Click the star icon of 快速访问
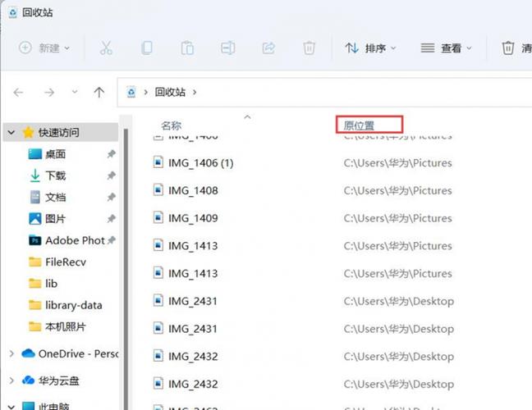The width and height of the screenshot is (532, 410). 28,132
